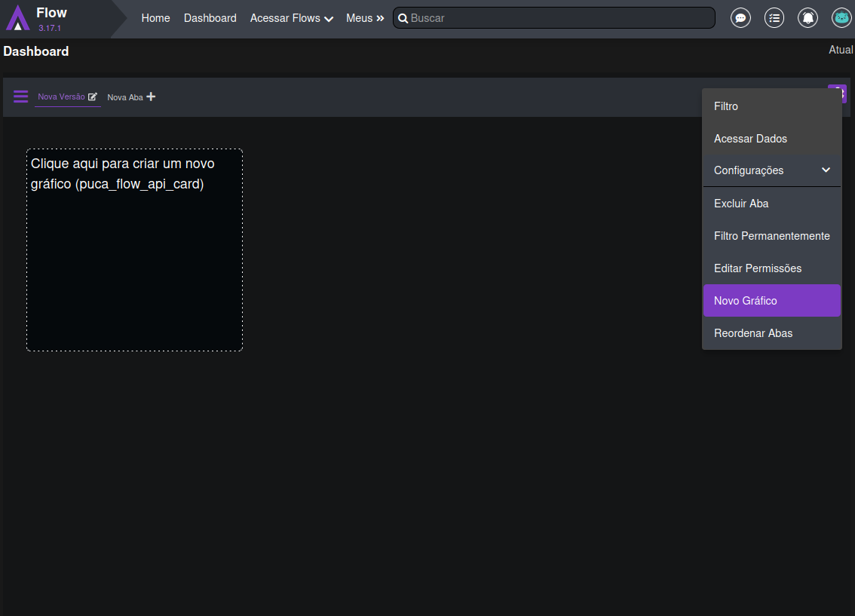
Task: Click the plus icon next to Nova Aba
Action: (x=151, y=97)
